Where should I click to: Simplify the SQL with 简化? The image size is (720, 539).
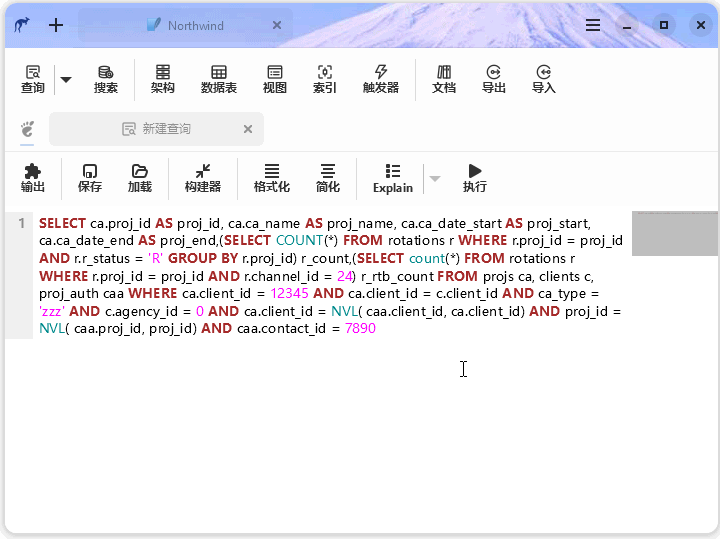327,178
